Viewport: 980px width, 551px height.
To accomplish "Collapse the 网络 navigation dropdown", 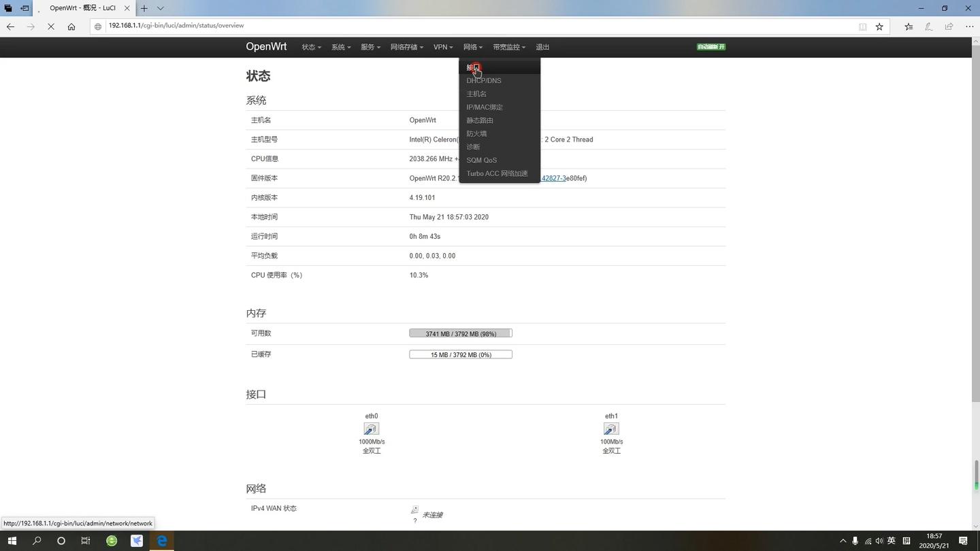I will [473, 47].
